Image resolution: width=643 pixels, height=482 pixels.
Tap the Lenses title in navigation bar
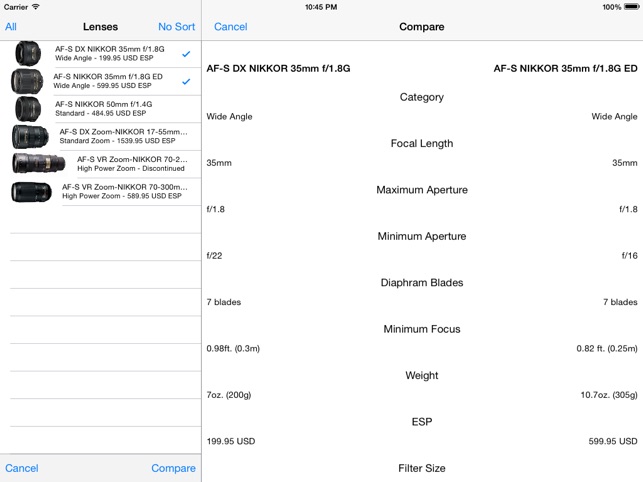pyautogui.click(x=100, y=27)
